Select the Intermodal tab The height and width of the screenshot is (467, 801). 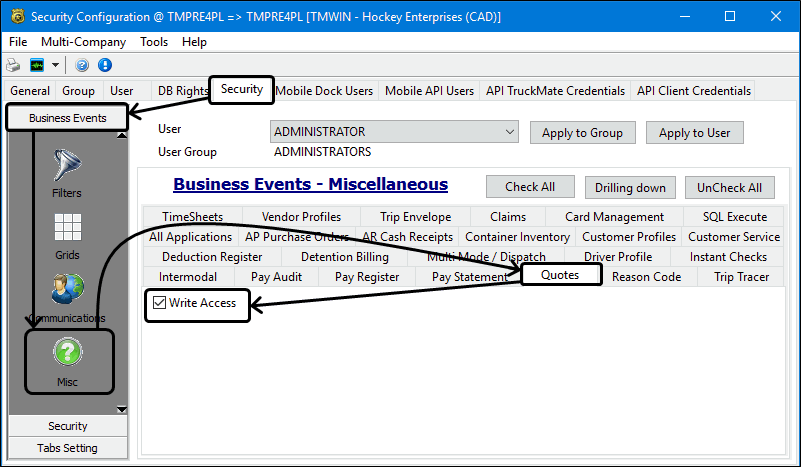[x=188, y=277]
